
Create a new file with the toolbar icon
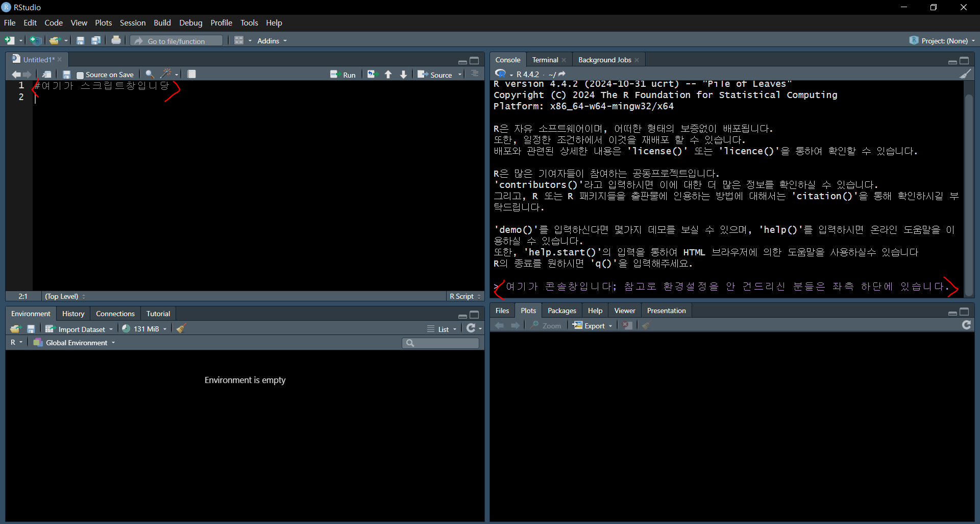pyautogui.click(x=10, y=40)
